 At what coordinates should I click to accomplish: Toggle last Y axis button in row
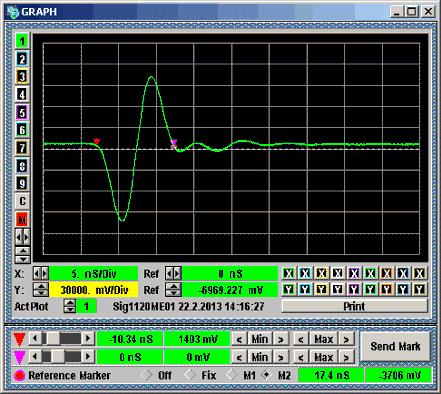pyautogui.click(x=419, y=289)
